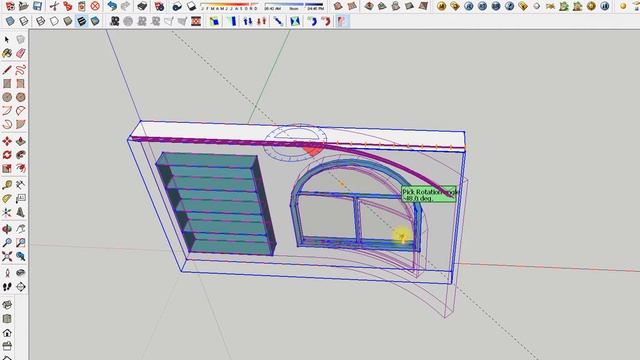Select the Circle tool
Screen dimensions: 640x360
click(x=7, y=97)
